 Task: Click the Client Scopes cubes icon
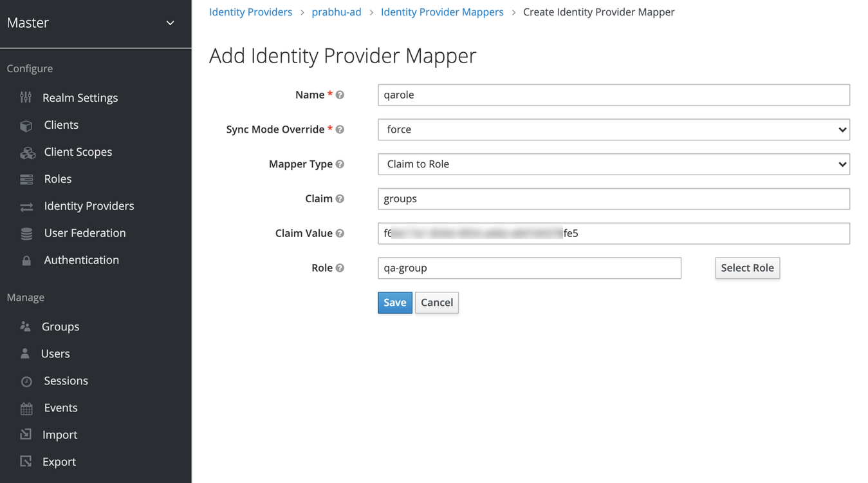(x=27, y=153)
